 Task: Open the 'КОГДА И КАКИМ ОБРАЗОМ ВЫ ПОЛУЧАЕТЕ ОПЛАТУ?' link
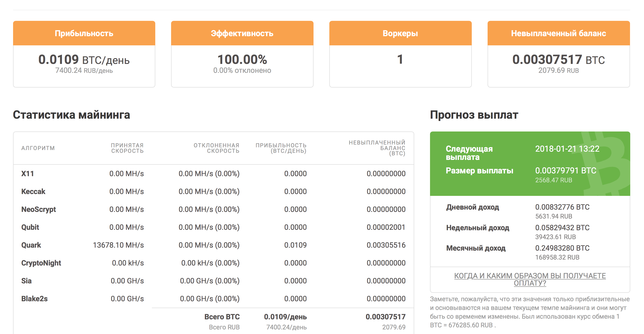(x=530, y=279)
